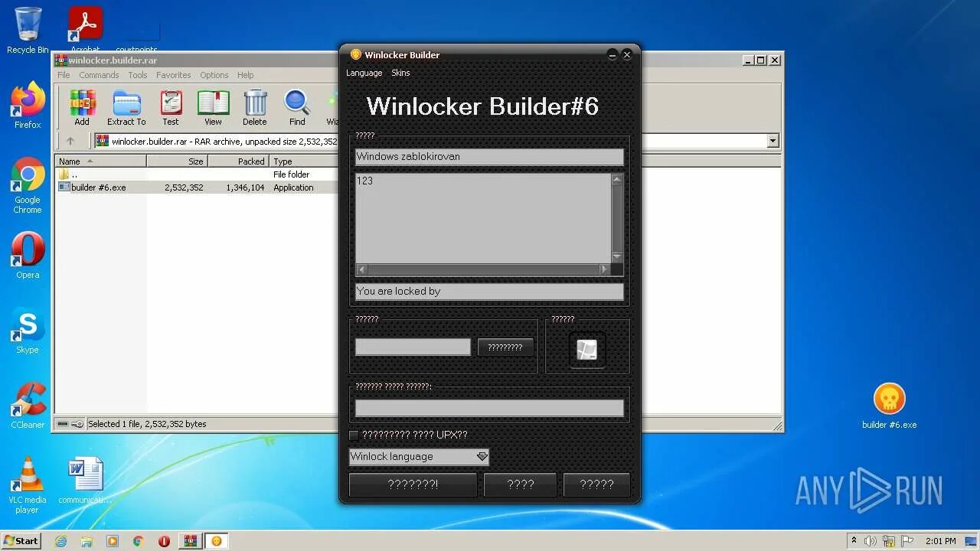Click the Delete trash icon in WinRAR

[x=255, y=108]
